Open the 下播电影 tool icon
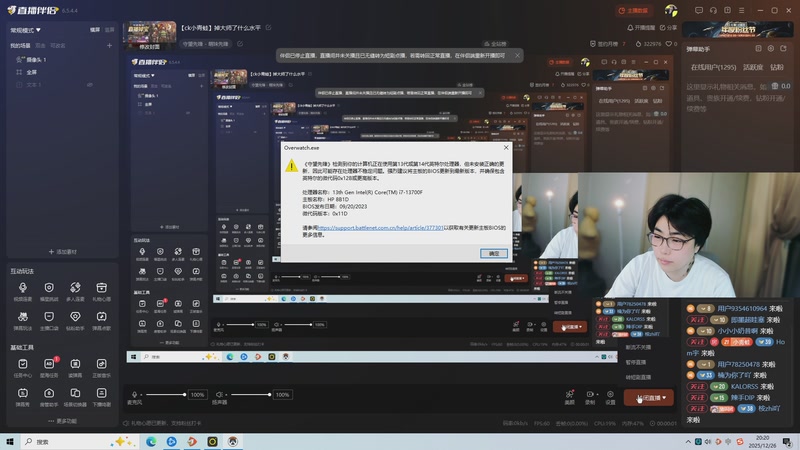 (102, 396)
